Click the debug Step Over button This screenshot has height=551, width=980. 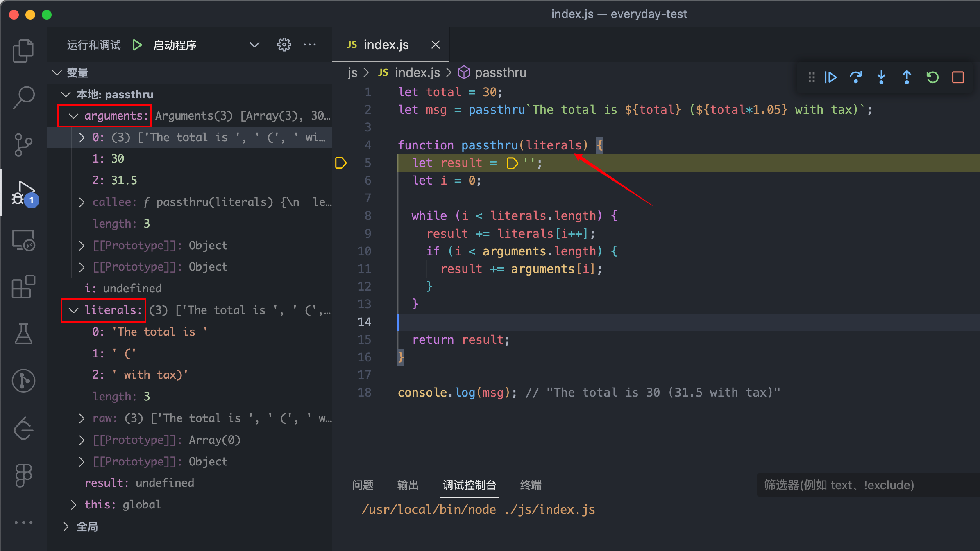pyautogui.click(x=856, y=77)
